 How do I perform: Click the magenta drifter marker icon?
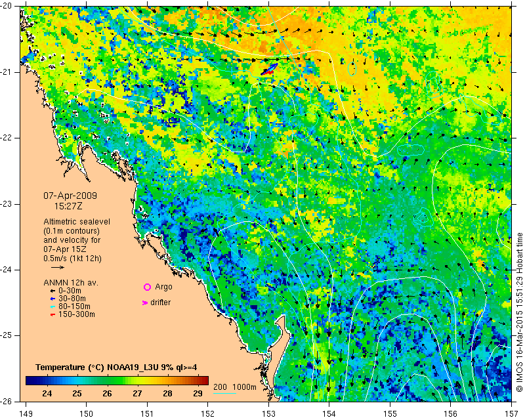pos(145,303)
